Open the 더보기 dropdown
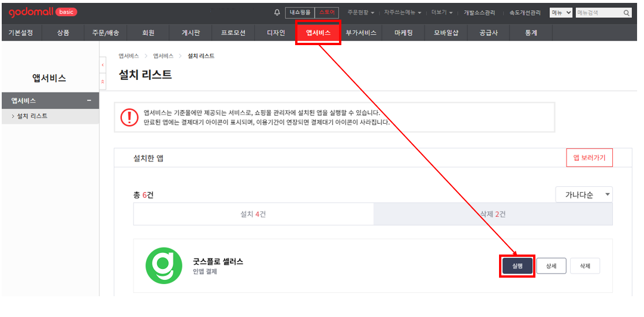 point(442,13)
